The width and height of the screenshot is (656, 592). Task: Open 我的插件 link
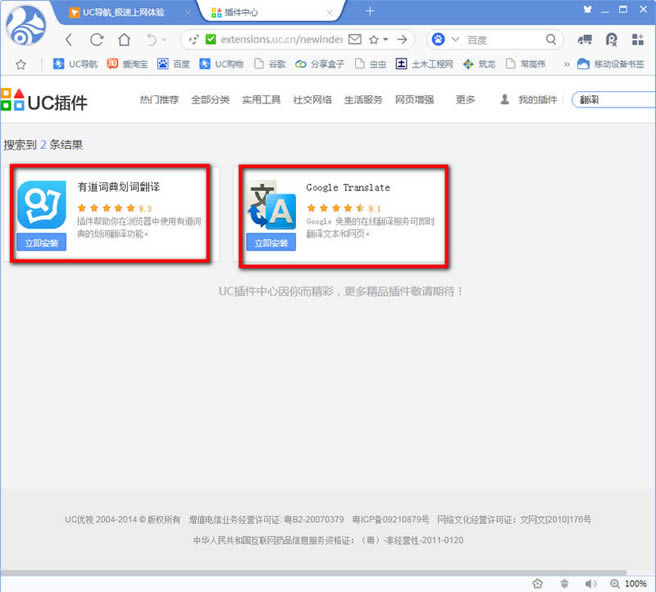point(529,100)
